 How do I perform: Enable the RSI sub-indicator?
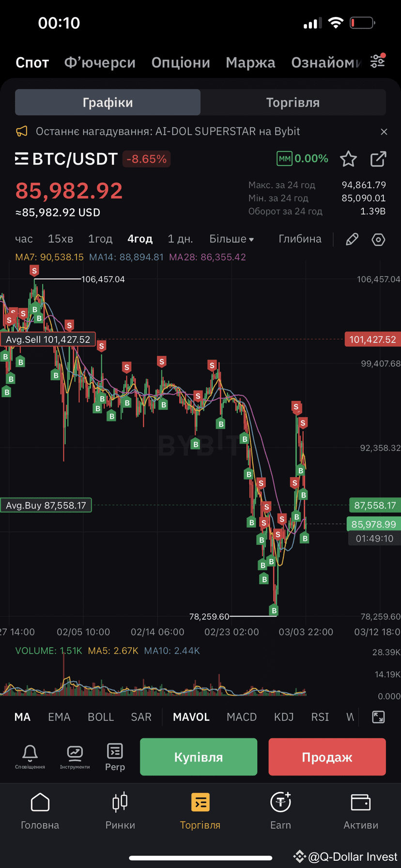coord(320,717)
